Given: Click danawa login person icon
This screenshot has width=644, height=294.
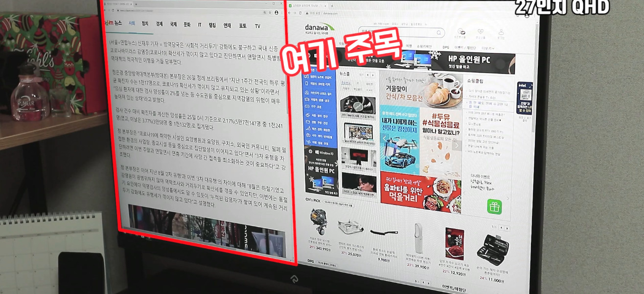Looking at the screenshot, I should pyautogui.click(x=501, y=34).
